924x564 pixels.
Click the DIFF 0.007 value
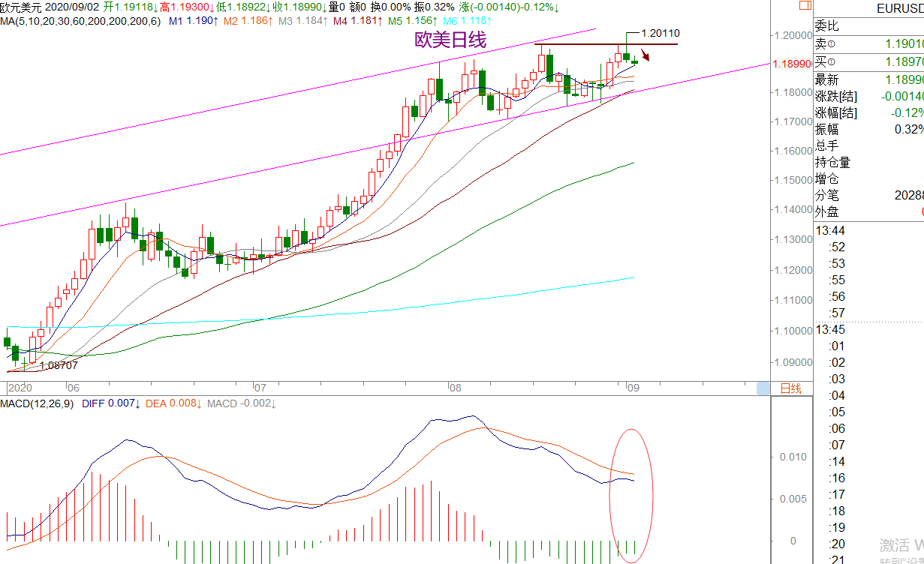click(x=111, y=403)
